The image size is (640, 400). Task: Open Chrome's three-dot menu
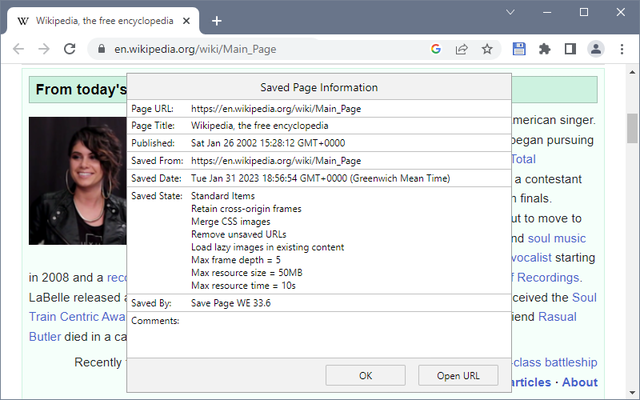[x=622, y=49]
